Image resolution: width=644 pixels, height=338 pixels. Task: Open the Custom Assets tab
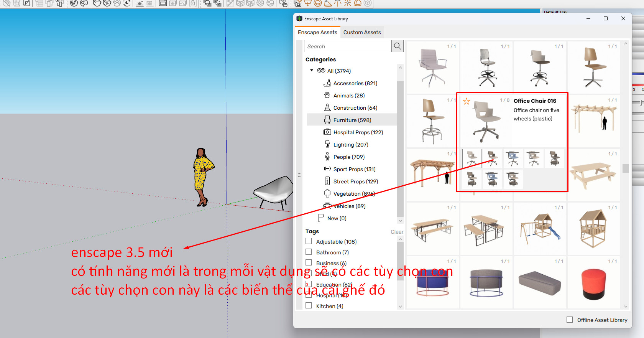[362, 32]
